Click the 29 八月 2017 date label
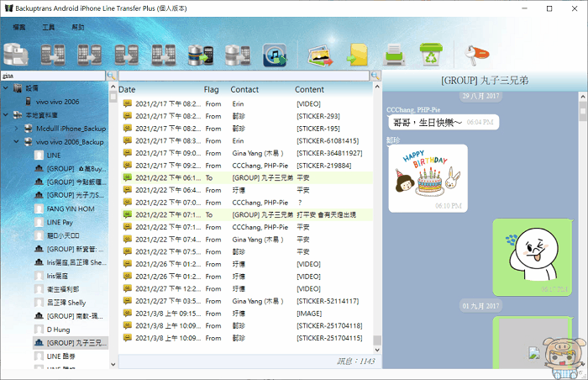 pos(480,96)
